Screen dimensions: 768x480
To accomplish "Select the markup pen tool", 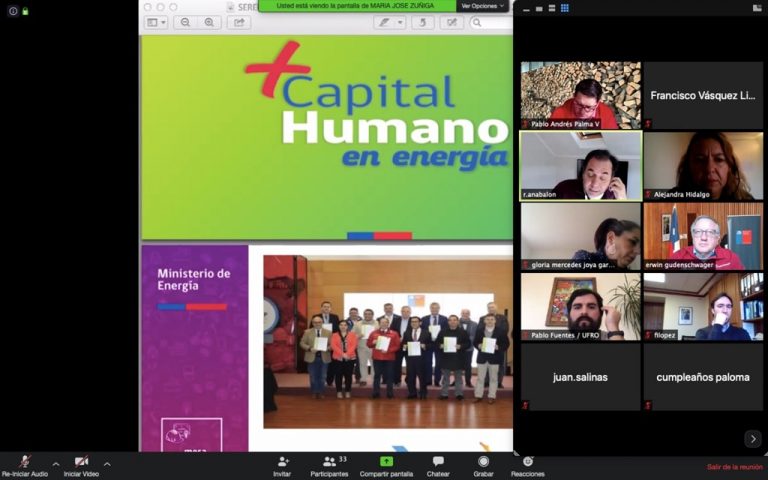I will (384, 23).
